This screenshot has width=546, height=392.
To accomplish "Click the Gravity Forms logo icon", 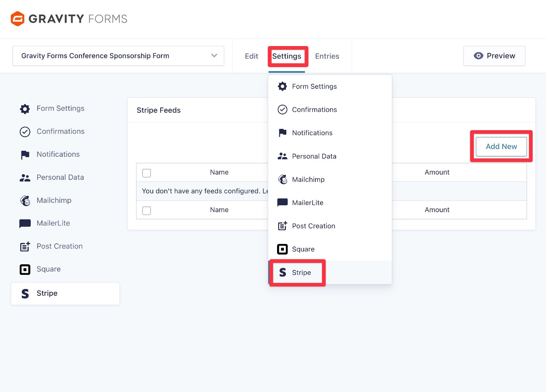I will pyautogui.click(x=17, y=19).
